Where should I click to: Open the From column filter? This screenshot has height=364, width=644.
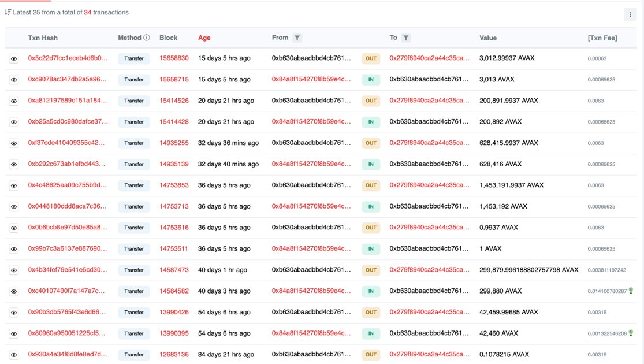(297, 38)
